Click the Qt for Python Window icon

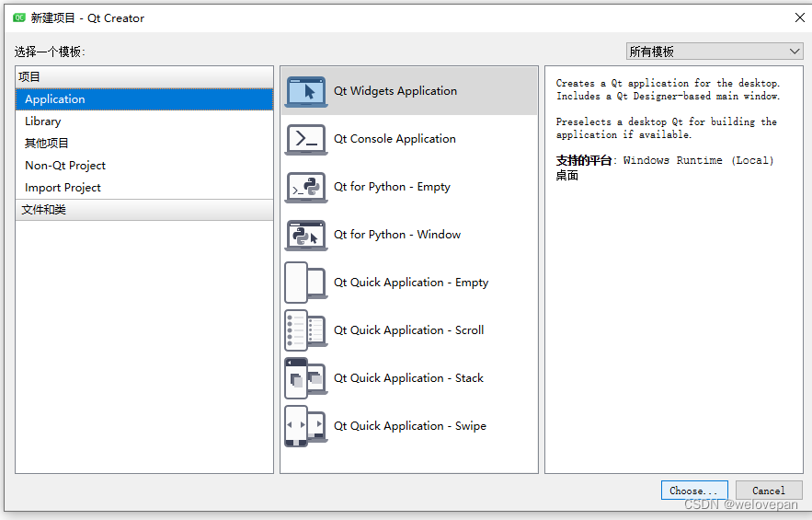coord(306,235)
